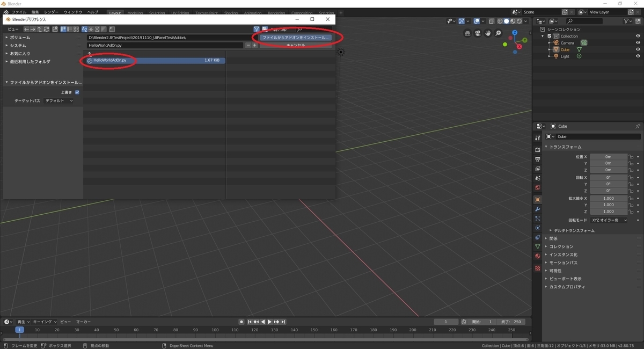Open the Object Data mesh tab

coord(538,246)
